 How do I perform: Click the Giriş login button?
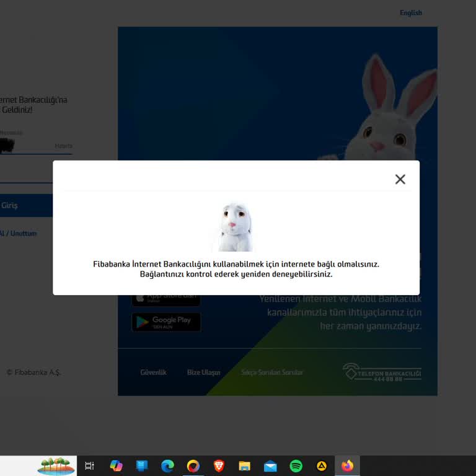[x=26, y=206]
